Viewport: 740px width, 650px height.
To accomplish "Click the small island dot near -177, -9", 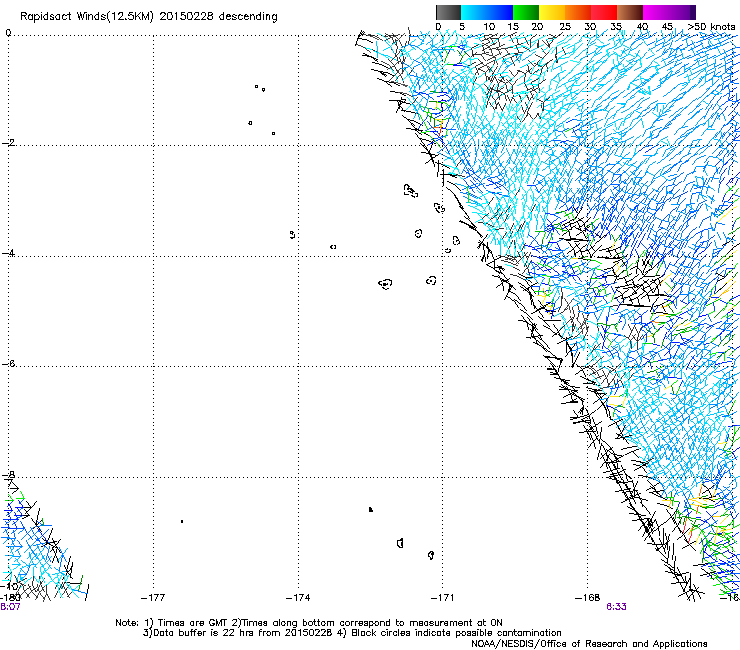I will tap(182, 522).
